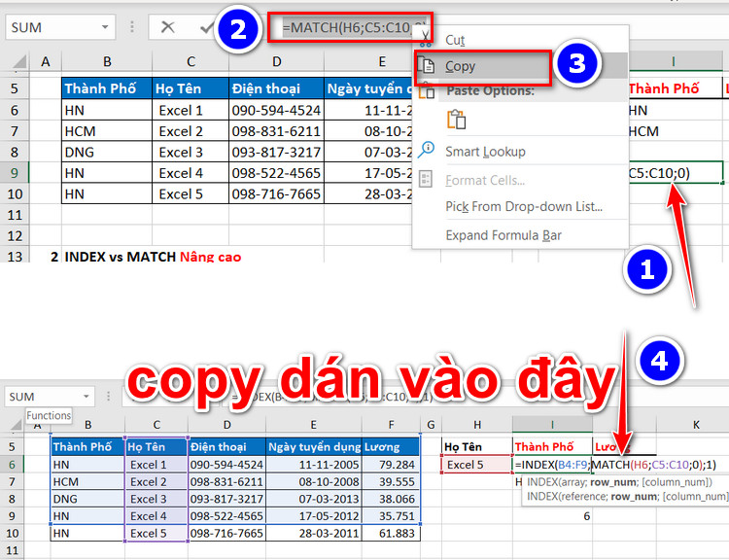The image size is (729, 560).
Task: Choose Smart Lookup from the context menu
Action: (x=485, y=152)
